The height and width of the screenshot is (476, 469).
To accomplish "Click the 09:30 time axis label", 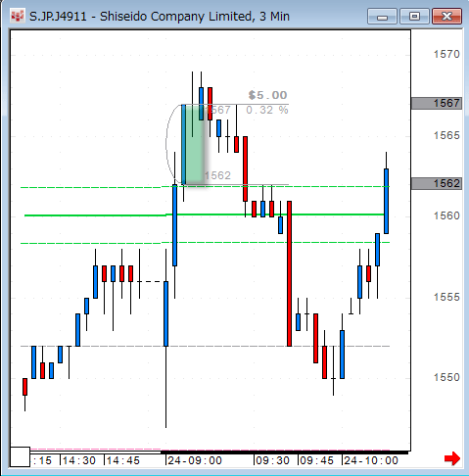I will pos(272,460).
